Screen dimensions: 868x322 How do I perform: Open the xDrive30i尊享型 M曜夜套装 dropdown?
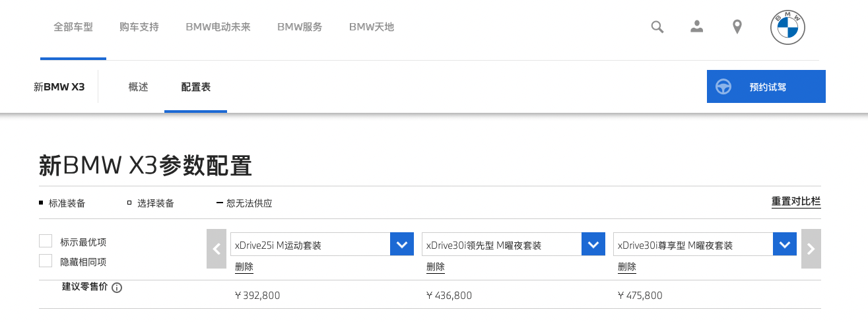click(705, 245)
